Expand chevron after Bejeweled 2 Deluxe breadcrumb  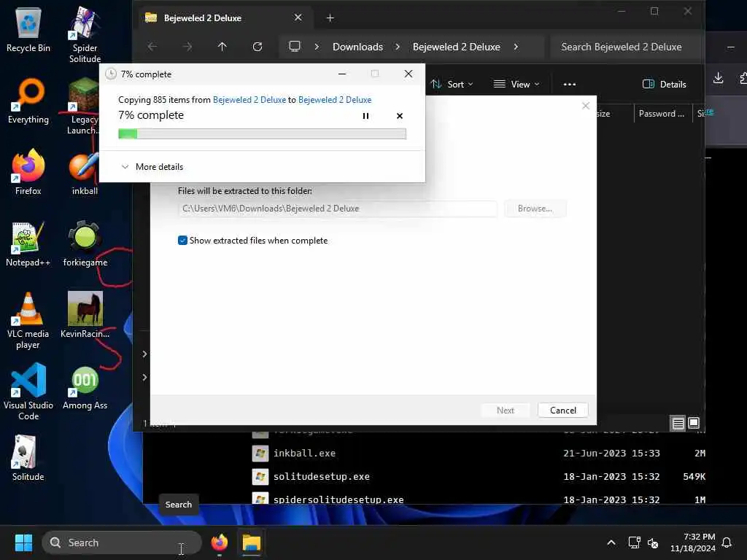click(x=516, y=47)
